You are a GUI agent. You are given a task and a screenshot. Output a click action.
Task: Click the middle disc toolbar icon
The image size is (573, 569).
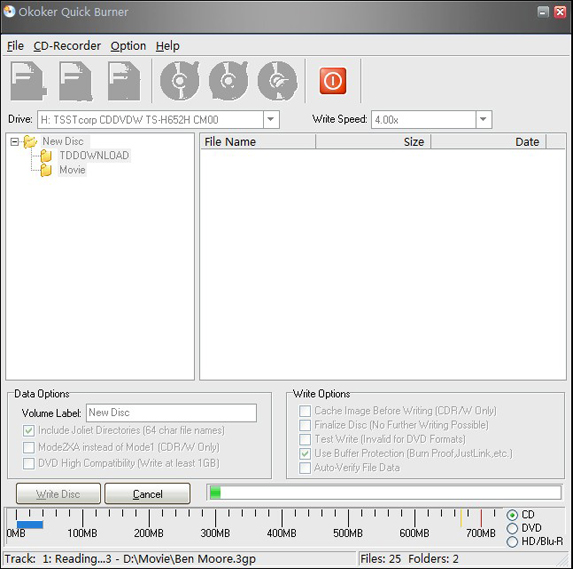coord(228,81)
